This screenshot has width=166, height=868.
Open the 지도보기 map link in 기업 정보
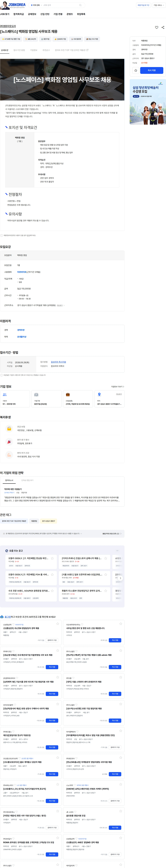[x=119, y=394]
